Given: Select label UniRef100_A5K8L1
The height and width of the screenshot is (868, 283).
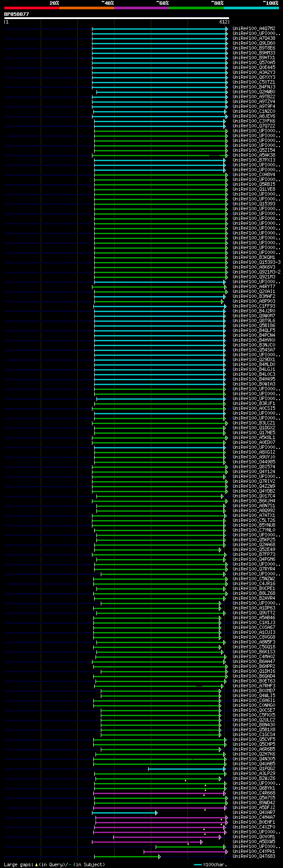Looking at the screenshot, I should point(254,438).
